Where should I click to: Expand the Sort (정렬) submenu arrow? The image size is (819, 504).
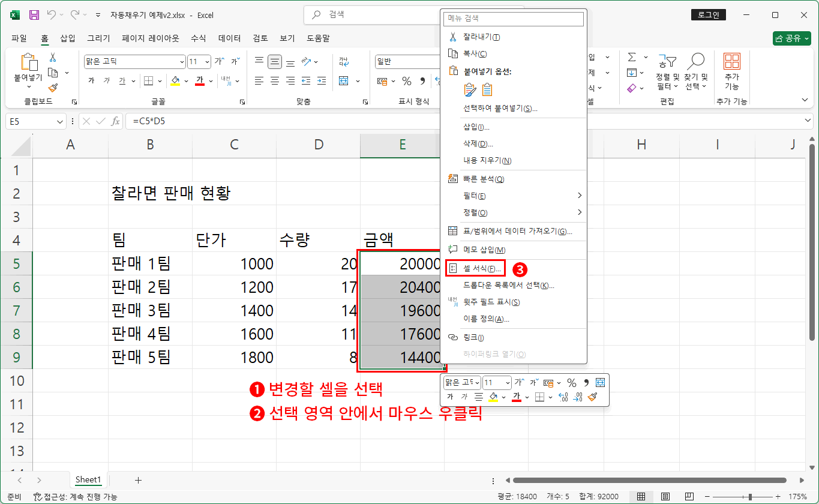pyautogui.click(x=580, y=212)
